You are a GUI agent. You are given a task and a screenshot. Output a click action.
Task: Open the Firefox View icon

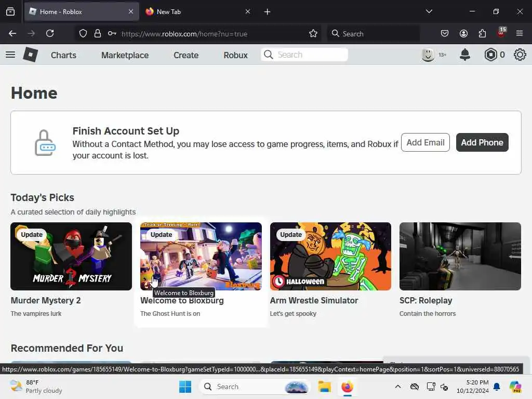click(10, 12)
